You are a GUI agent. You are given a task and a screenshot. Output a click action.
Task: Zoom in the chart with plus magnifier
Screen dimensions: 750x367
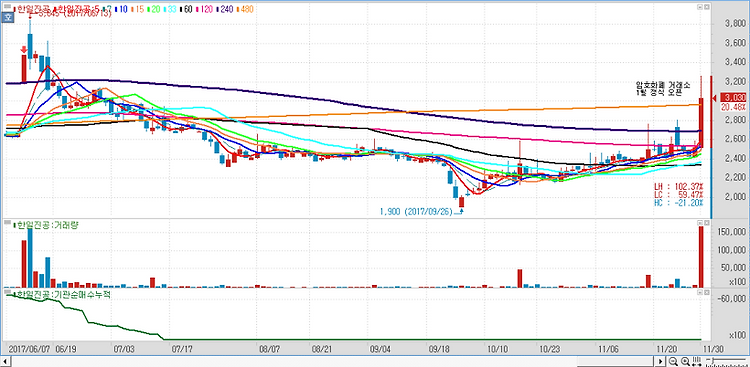click(685, 361)
